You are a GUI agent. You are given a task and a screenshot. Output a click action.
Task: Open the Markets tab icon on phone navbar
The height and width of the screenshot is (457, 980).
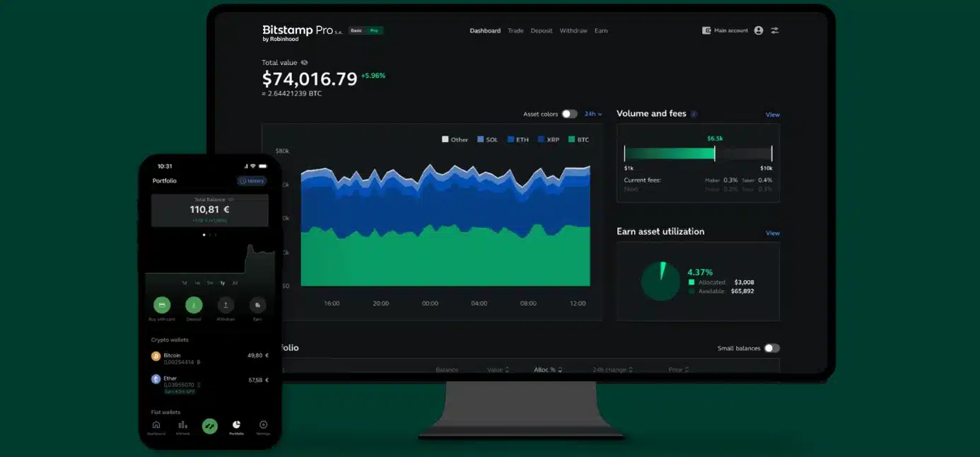click(x=182, y=424)
